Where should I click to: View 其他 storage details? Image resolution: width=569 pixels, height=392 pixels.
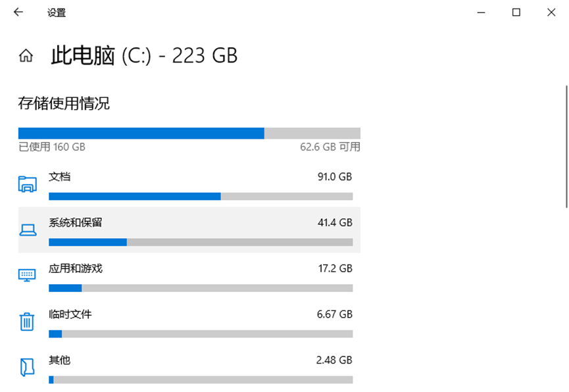click(x=60, y=360)
